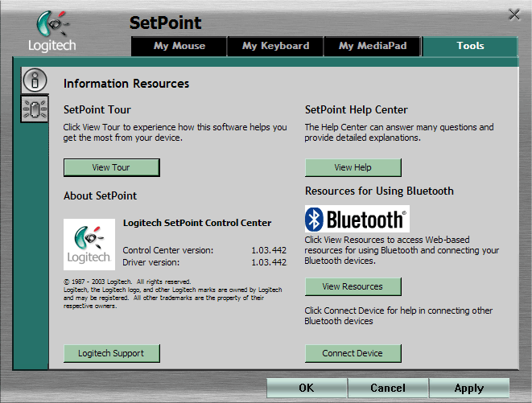Click the Logitech logo in the header
Viewport: 532px width, 403px height.
pyautogui.click(x=52, y=31)
